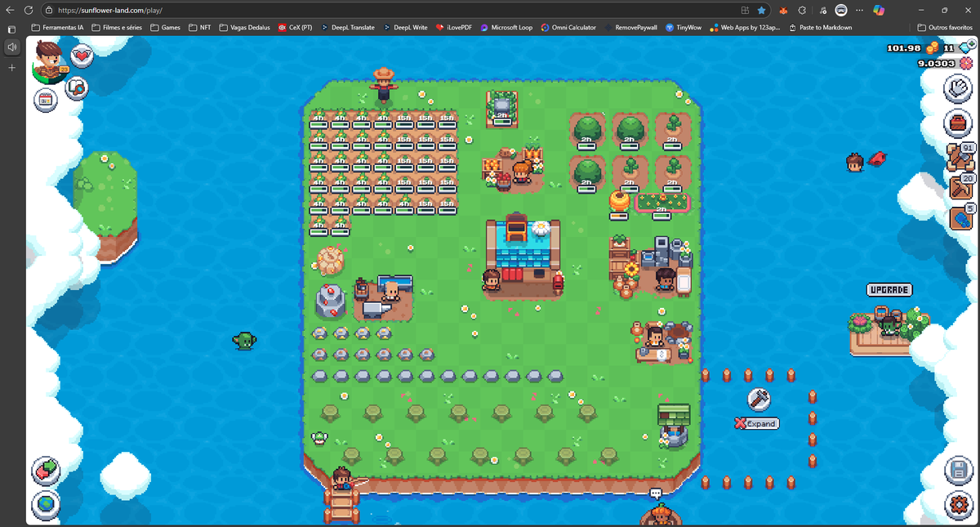Click the beehive next to the flower bed
The image size is (980, 527).
point(618,201)
